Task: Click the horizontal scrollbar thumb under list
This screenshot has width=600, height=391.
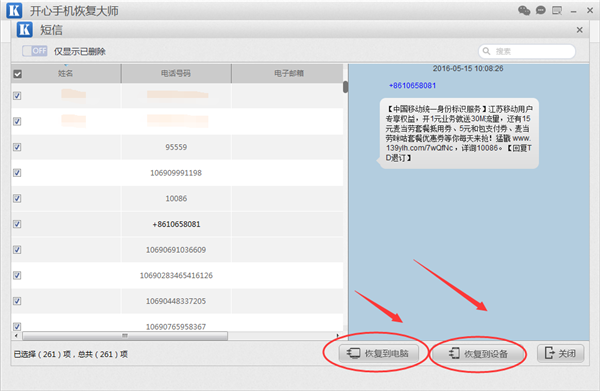Action: (x=125, y=336)
